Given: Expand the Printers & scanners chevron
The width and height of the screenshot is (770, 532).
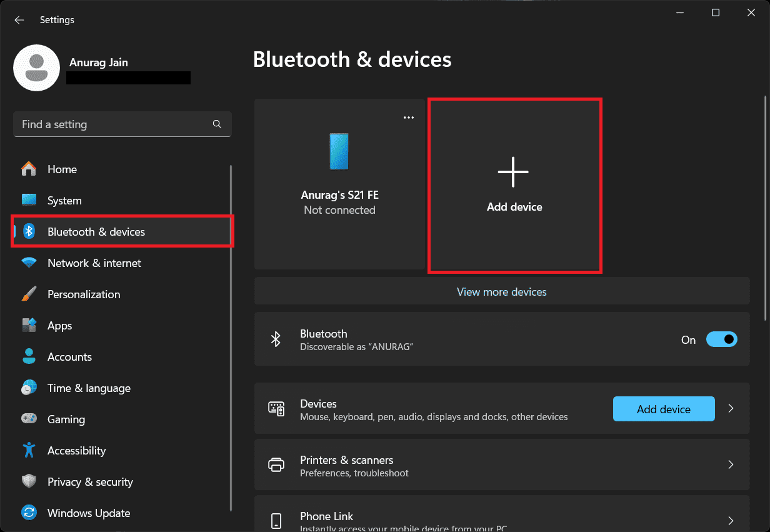Looking at the screenshot, I should pos(731,465).
